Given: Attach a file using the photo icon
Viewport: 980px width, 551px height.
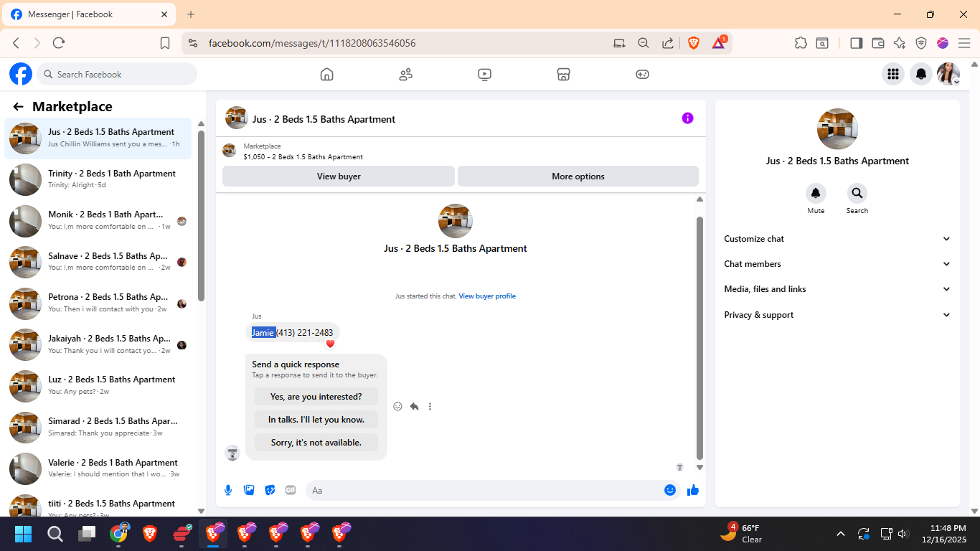Looking at the screenshot, I should (249, 490).
